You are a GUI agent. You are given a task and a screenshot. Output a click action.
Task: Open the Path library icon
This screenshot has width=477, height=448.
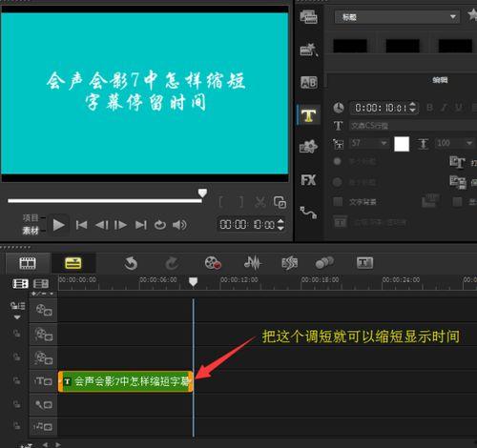[x=308, y=213]
